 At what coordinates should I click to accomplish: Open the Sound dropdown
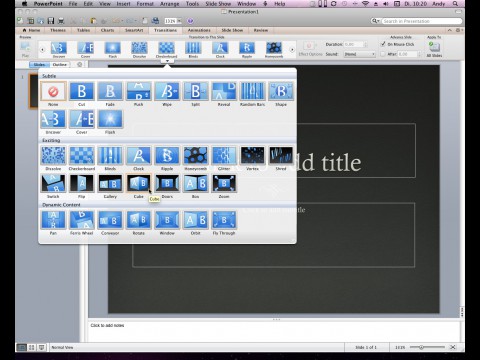[360, 54]
